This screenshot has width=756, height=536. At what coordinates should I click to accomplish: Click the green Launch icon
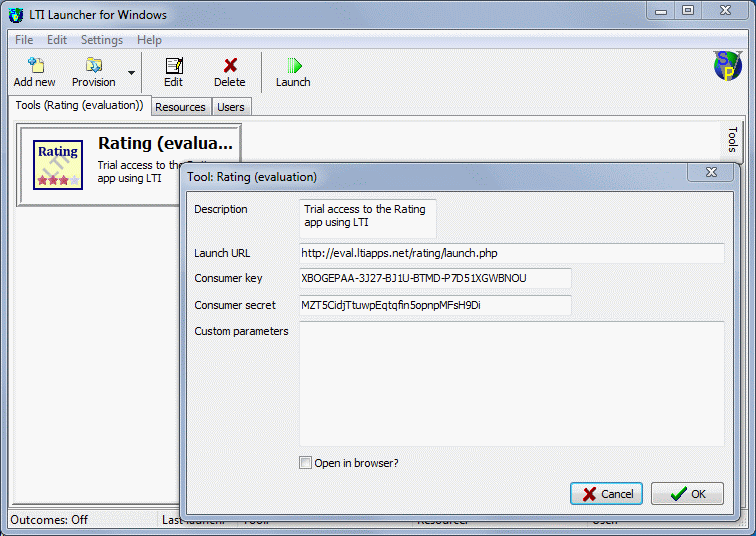tap(294, 66)
